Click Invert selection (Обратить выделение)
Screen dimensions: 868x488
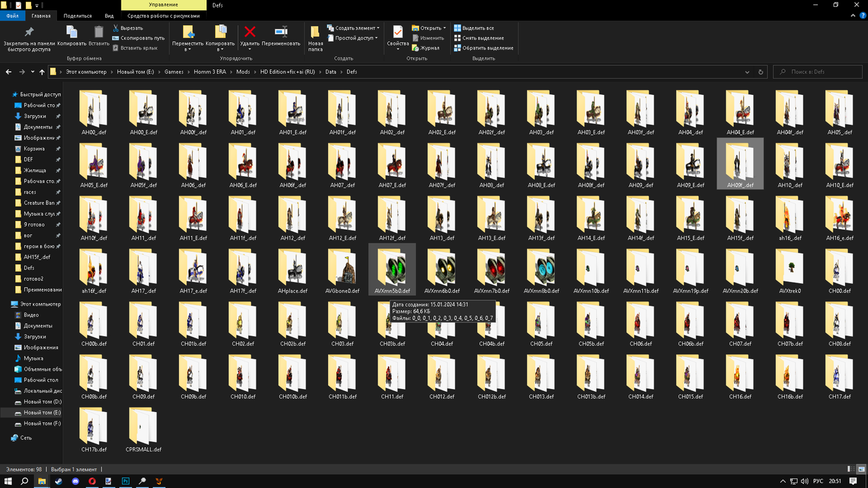click(483, 48)
